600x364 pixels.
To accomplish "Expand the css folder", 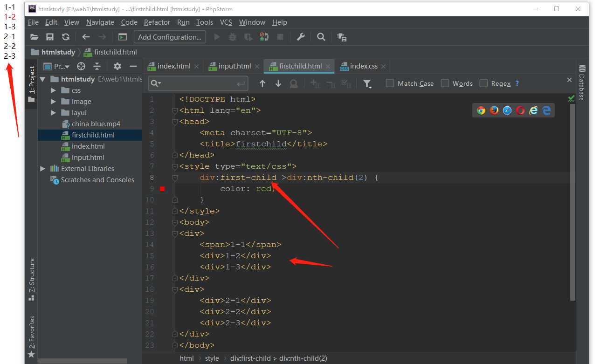I will coord(53,90).
